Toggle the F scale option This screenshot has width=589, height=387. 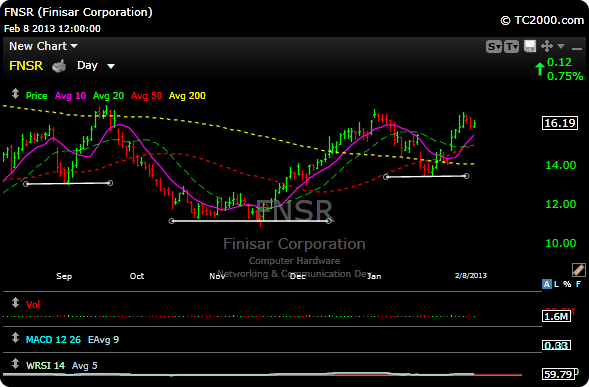click(x=578, y=284)
